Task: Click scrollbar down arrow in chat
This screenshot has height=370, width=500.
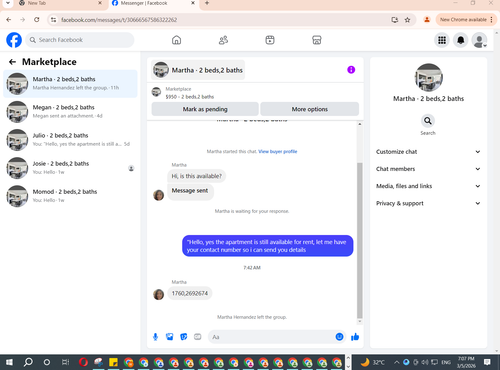Action: pyautogui.click(x=360, y=322)
